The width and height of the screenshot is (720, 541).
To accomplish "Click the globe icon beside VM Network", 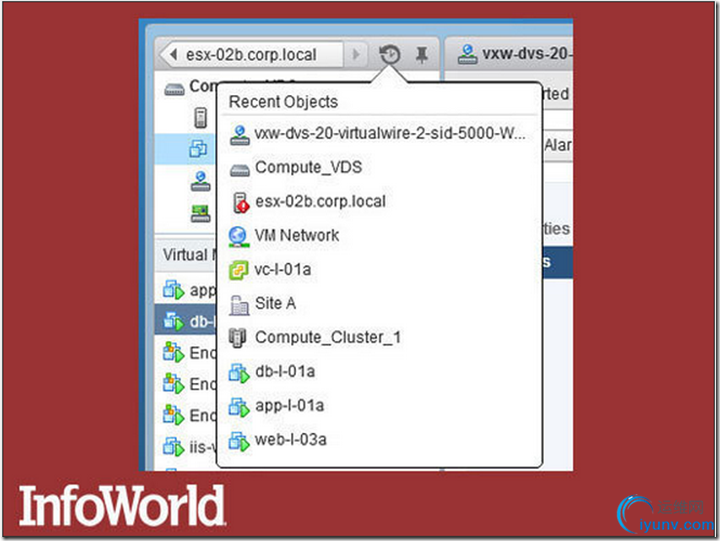I will [238, 237].
